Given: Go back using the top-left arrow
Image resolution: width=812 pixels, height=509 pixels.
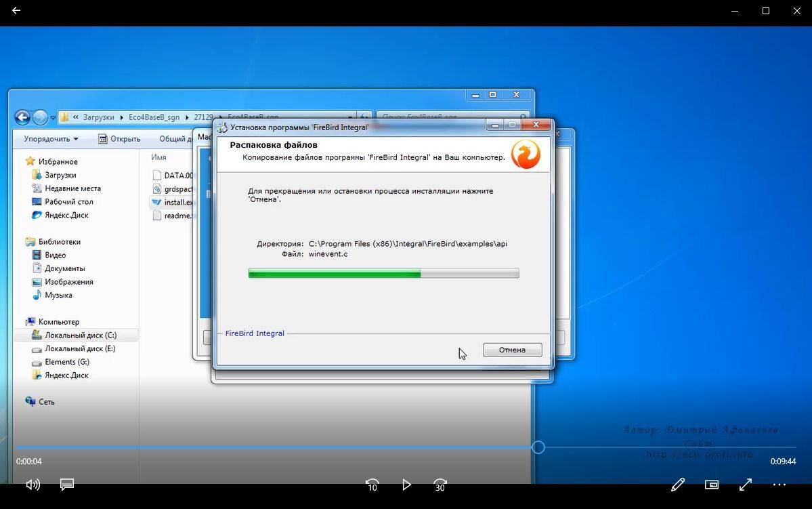Looking at the screenshot, I should coord(16,11).
